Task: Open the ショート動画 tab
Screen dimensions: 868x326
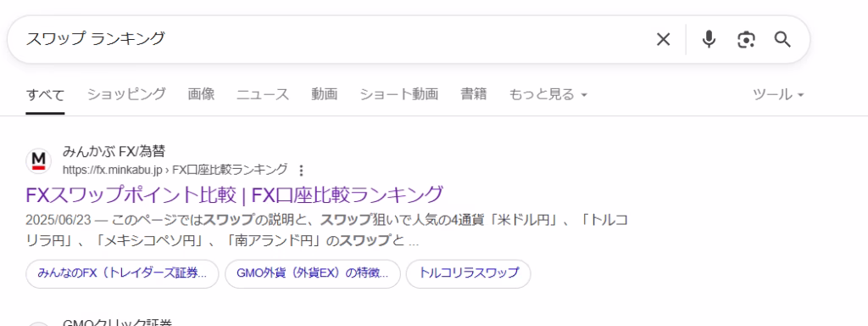Action: pyautogui.click(x=399, y=94)
